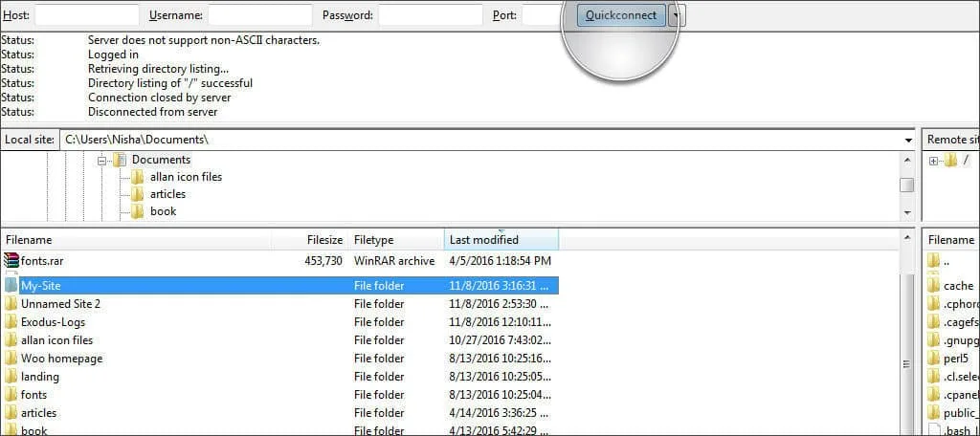
Task: Select the articles folder icon in tree
Action: (138, 194)
